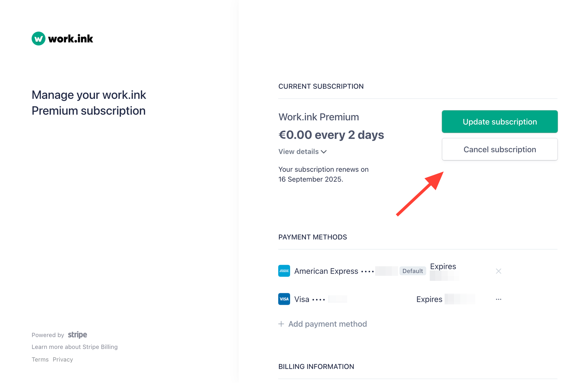Open the Privacy link

coord(63,359)
